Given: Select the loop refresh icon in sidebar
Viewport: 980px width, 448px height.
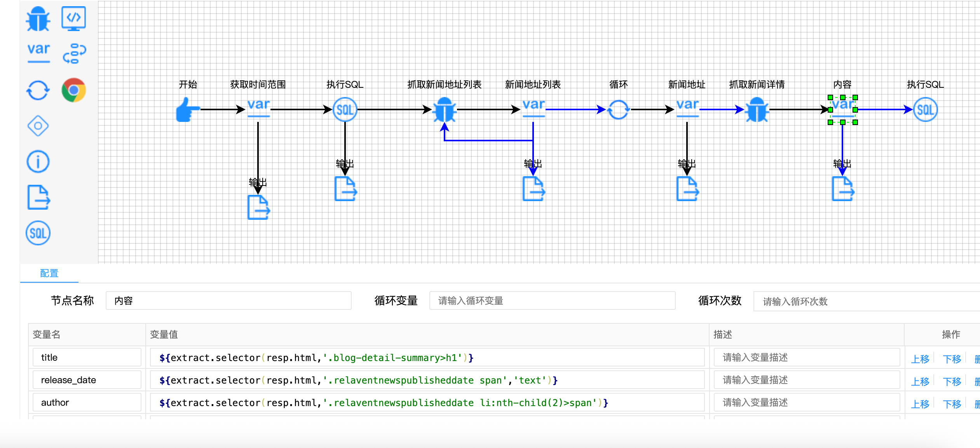Looking at the screenshot, I should pos(38,90).
